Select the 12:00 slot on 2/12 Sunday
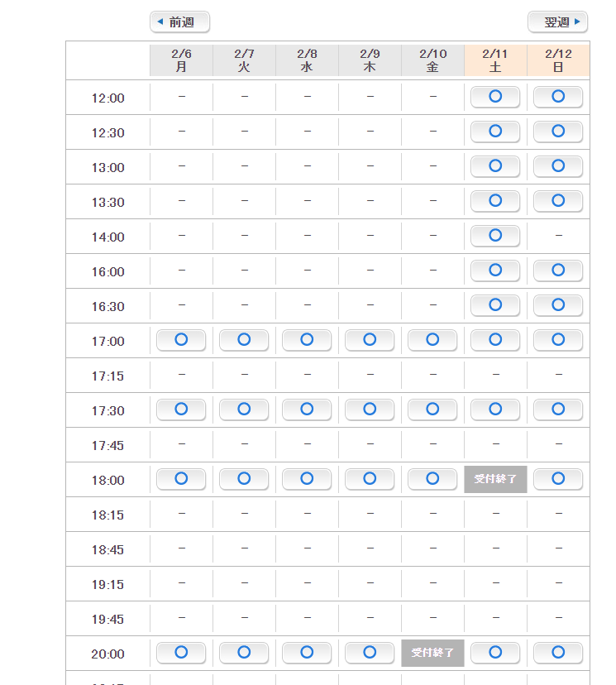The width and height of the screenshot is (616, 685). [x=558, y=97]
